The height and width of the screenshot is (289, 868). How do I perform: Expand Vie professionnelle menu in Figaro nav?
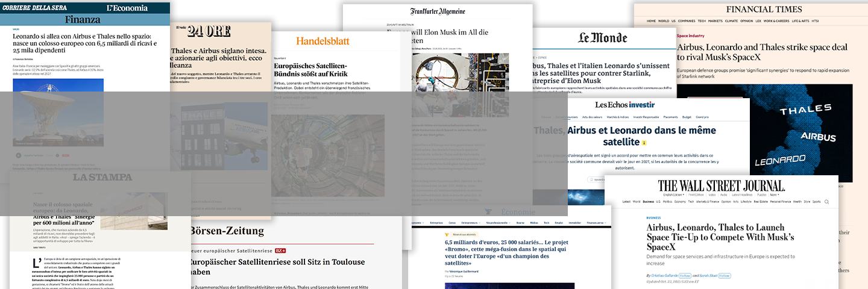coord(500,223)
